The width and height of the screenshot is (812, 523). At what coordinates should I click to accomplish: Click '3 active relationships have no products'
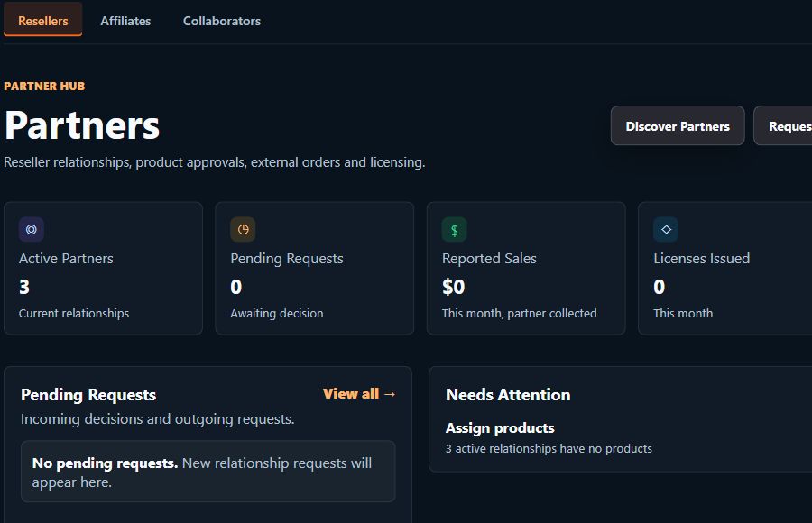pos(549,448)
